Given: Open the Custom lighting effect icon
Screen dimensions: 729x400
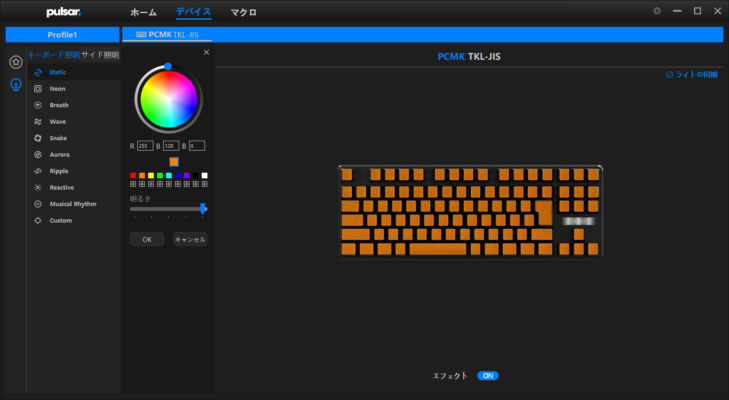Looking at the screenshot, I should [x=38, y=220].
